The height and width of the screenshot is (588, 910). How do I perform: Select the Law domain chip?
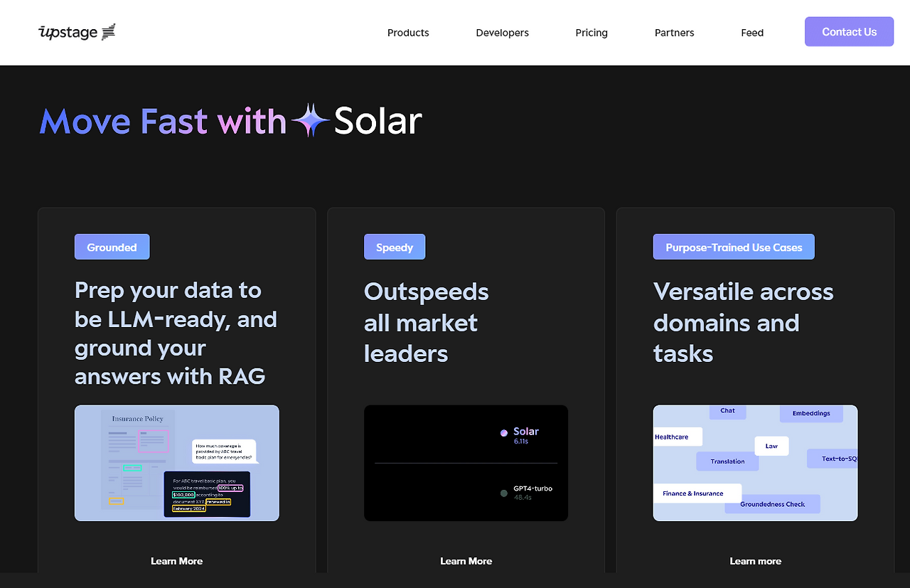[771, 446]
